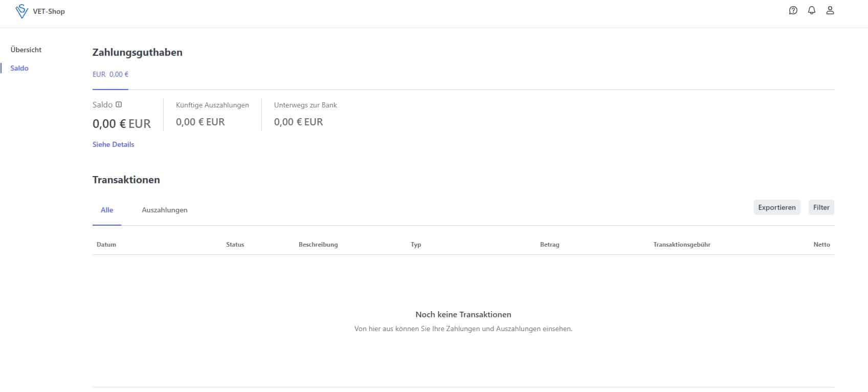Click the info icon beside Saldo
Screen dimensions: 868x392
(x=119, y=104)
